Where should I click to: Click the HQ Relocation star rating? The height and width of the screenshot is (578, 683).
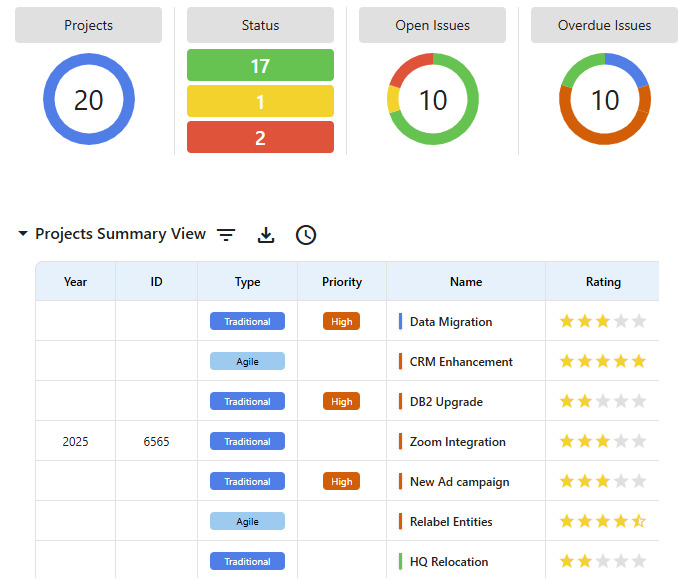point(603,561)
